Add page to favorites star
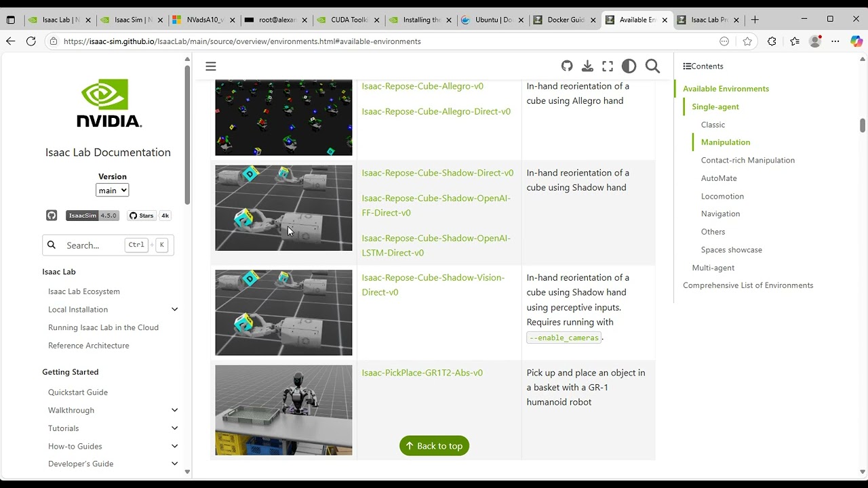This screenshot has height=488, width=868. coord(747,41)
